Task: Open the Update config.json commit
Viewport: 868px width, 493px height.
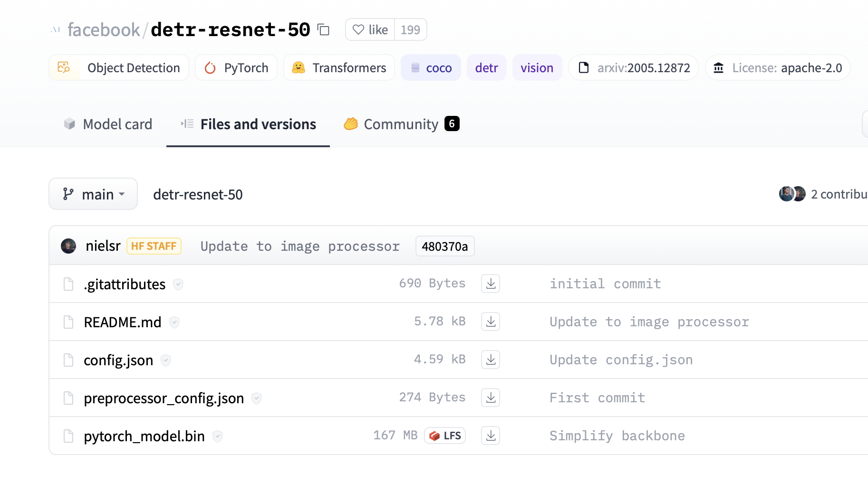Action: [621, 360]
